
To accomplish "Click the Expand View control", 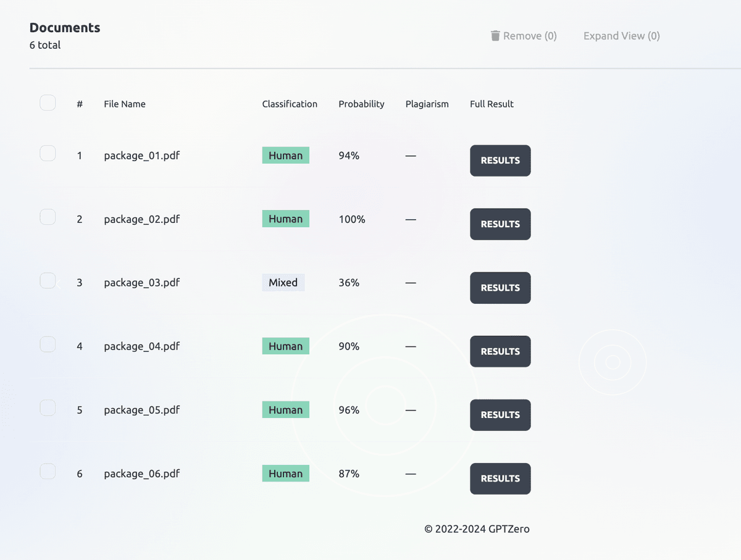I will (621, 35).
